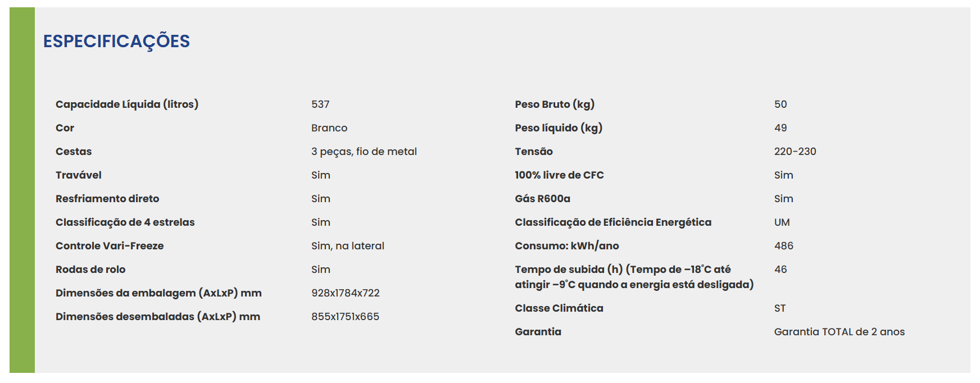Screen dimensions: 980x383
Task: Click the Classificação de 4 estrelas label
Action: tap(125, 222)
